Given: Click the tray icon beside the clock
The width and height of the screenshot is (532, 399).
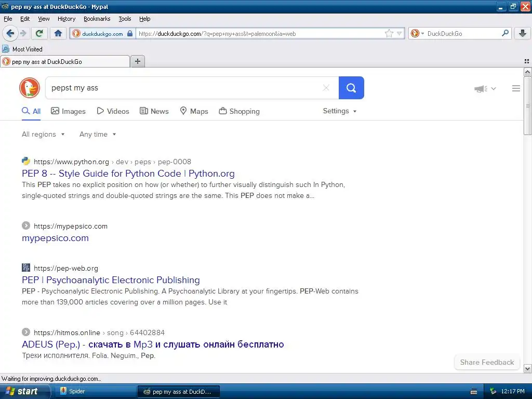Looking at the screenshot, I should tap(493, 392).
